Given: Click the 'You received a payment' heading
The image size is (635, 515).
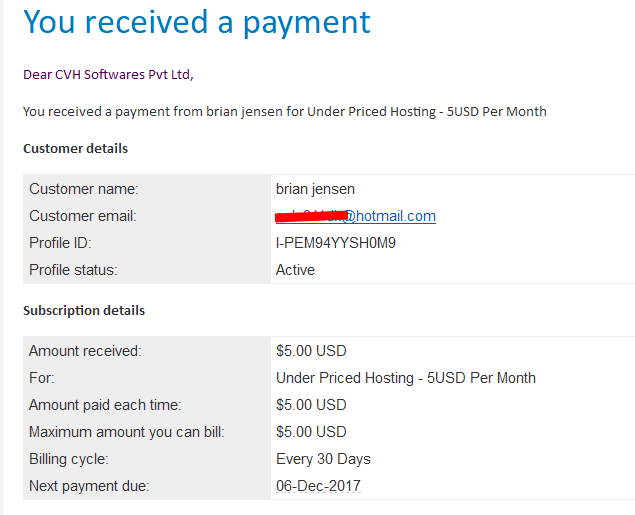Looking at the screenshot, I should (197, 22).
